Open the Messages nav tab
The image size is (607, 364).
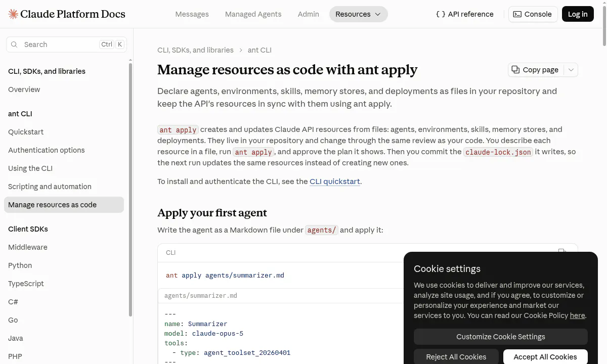tap(192, 14)
